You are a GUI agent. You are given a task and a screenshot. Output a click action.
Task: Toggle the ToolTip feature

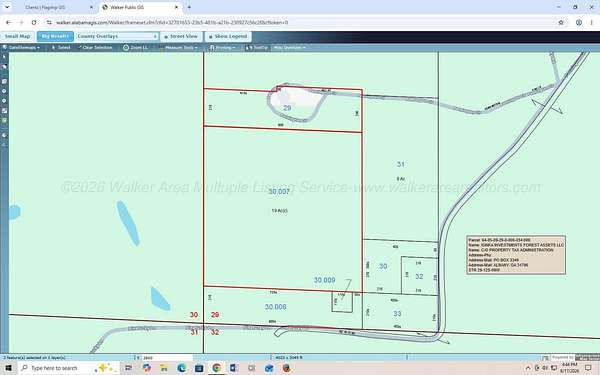click(x=257, y=47)
